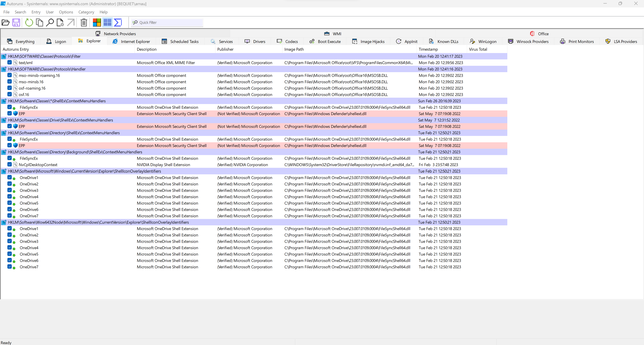Select the Known DLLs tab
The height and width of the screenshot is (345, 644).
[444, 41]
